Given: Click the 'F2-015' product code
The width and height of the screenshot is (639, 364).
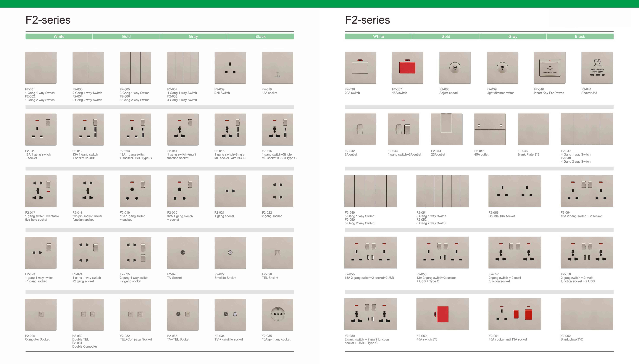Looking at the screenshot, I should tap(219, 151).
